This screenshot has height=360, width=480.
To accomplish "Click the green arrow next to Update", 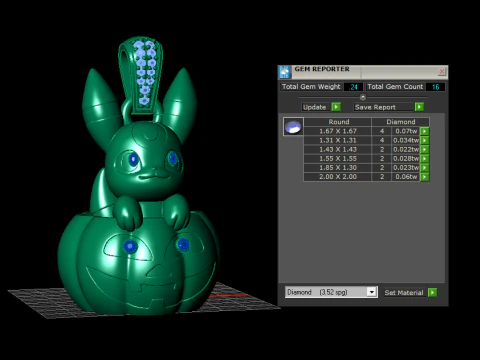I will click(336, 107).
